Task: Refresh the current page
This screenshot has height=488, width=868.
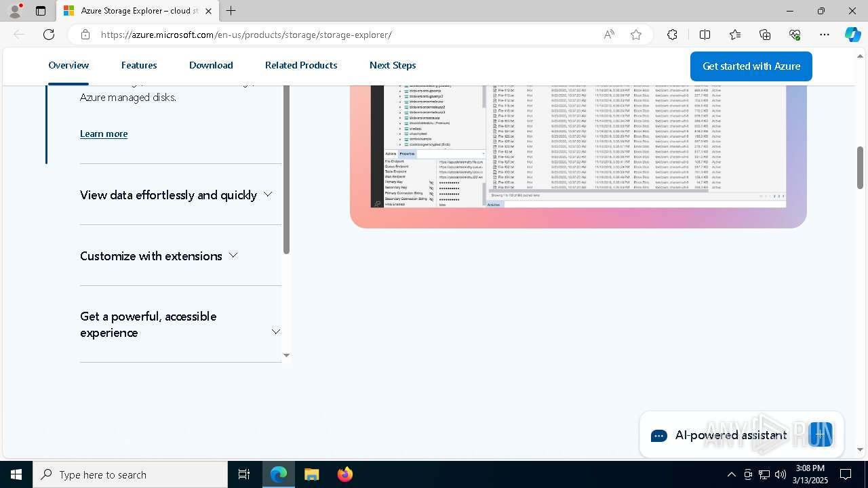Action: pos(49,35)
